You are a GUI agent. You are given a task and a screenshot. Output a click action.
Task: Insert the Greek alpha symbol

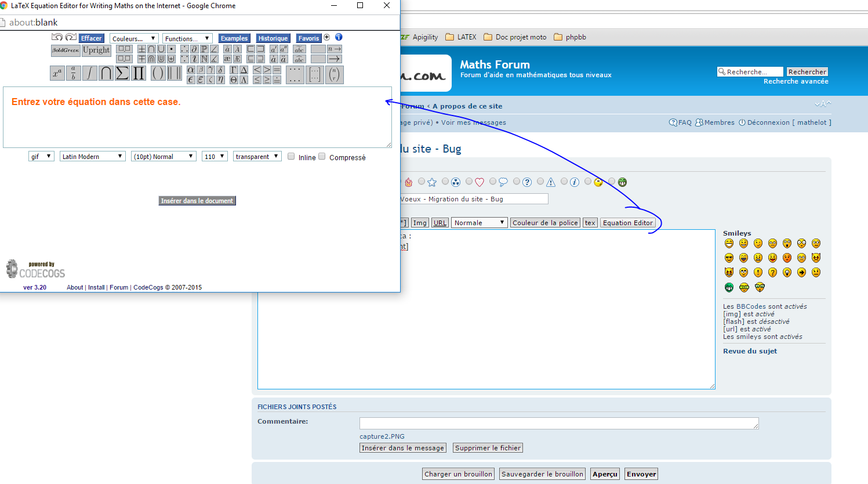click(x=191, y=70)
